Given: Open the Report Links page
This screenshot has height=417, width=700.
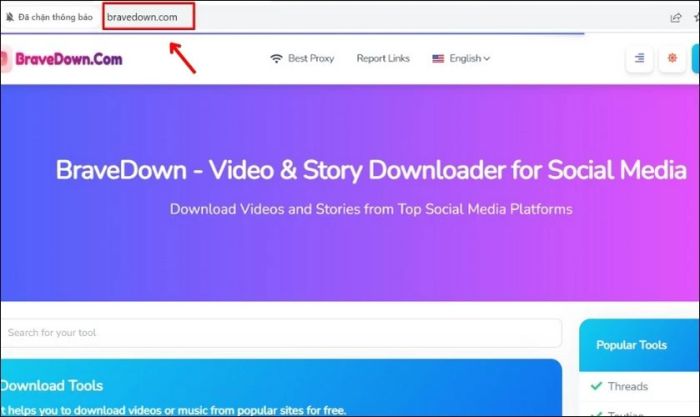Looking at the screenshot, I should pos(383,58).
